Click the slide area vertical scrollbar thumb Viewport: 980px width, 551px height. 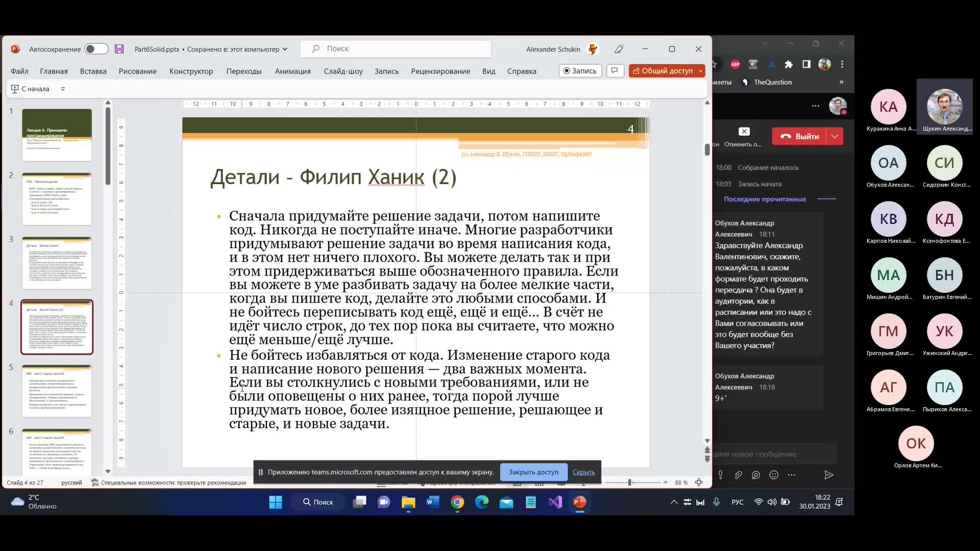(x=707, y=149)
